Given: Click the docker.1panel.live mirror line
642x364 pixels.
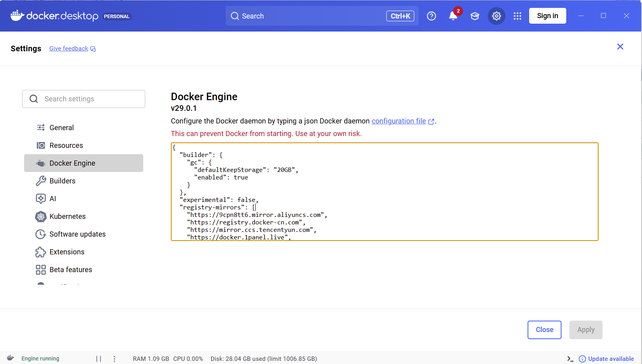Looking at the screenshot, I should (239, 237).
